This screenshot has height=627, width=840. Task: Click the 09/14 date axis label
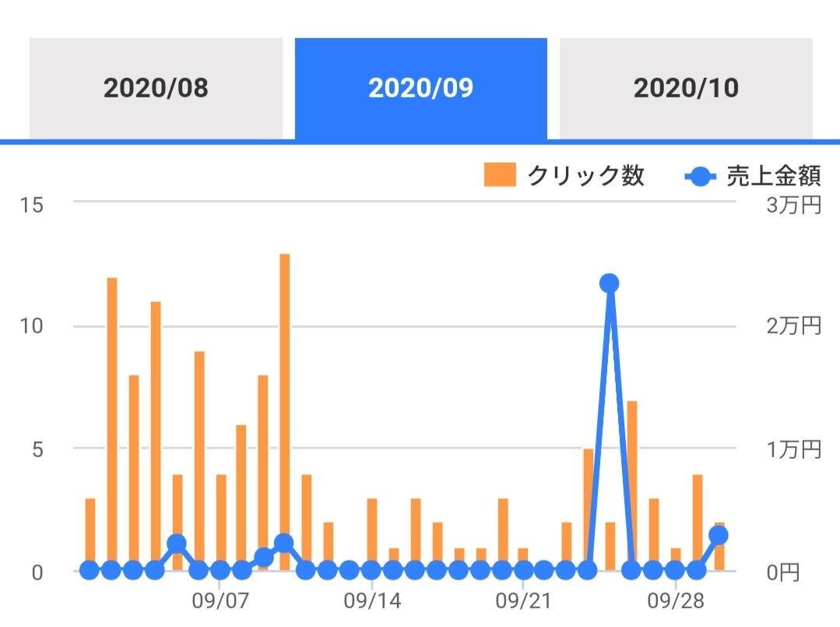coord(372,601)
